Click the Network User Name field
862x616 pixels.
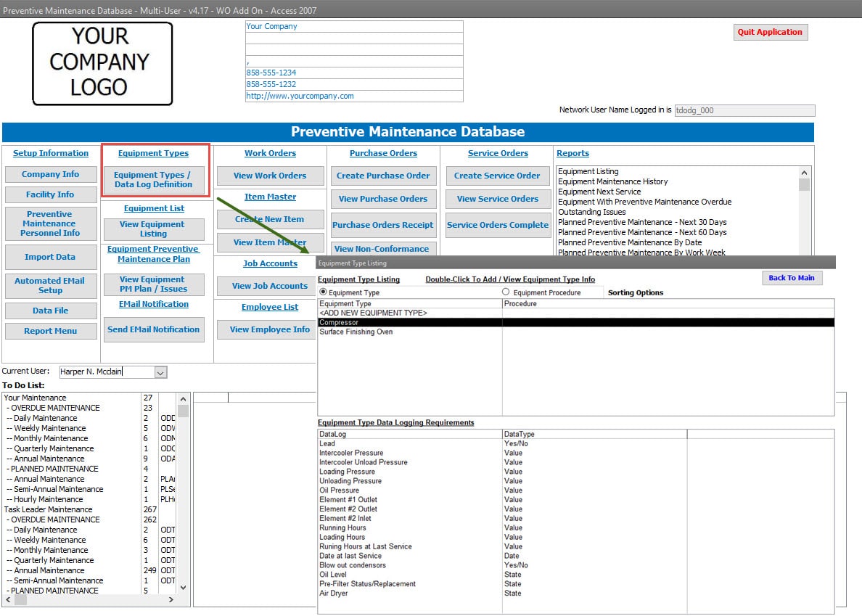coord(745,110)
